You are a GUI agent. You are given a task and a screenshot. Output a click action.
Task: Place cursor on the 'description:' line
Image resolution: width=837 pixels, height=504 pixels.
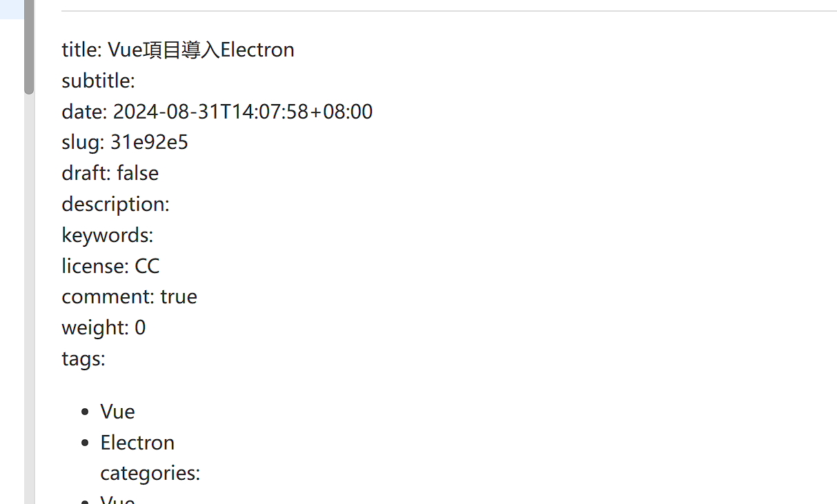115,204
